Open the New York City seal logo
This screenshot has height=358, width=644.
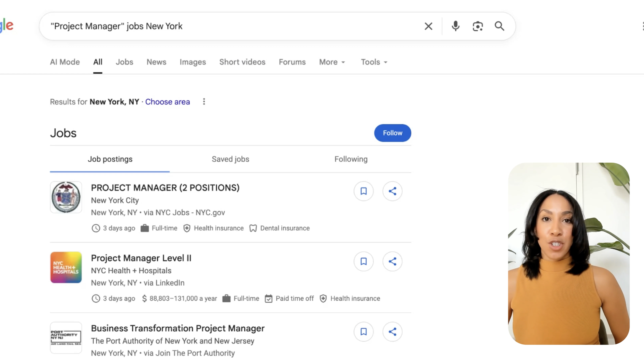click(x=66, y=197)
